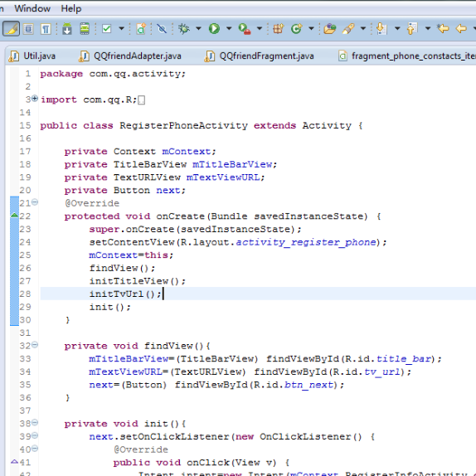Image resolution: width=476 pixels, height=476 pixels.
Task: Open the Debug configurations dropdown arrow
Action: 198,28
